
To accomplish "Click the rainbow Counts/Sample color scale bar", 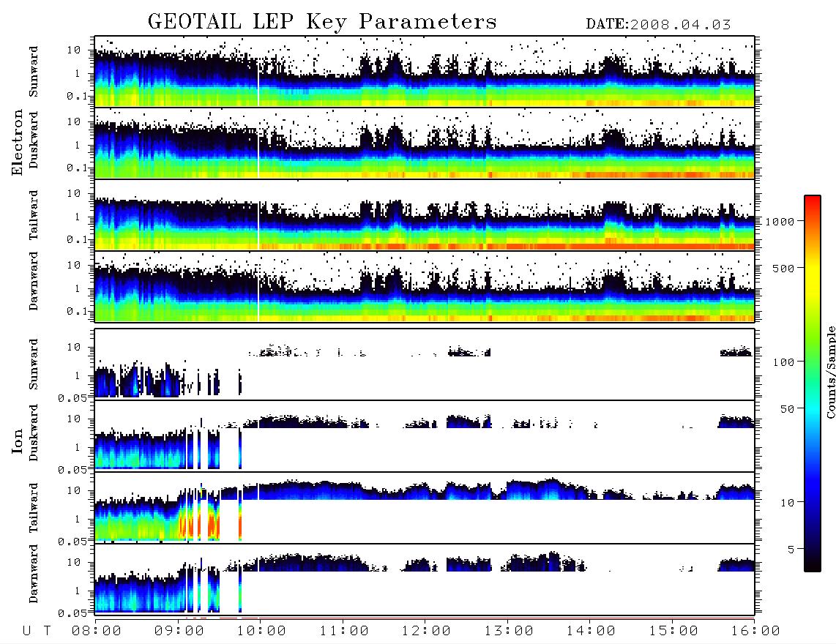I will [813, 383].
